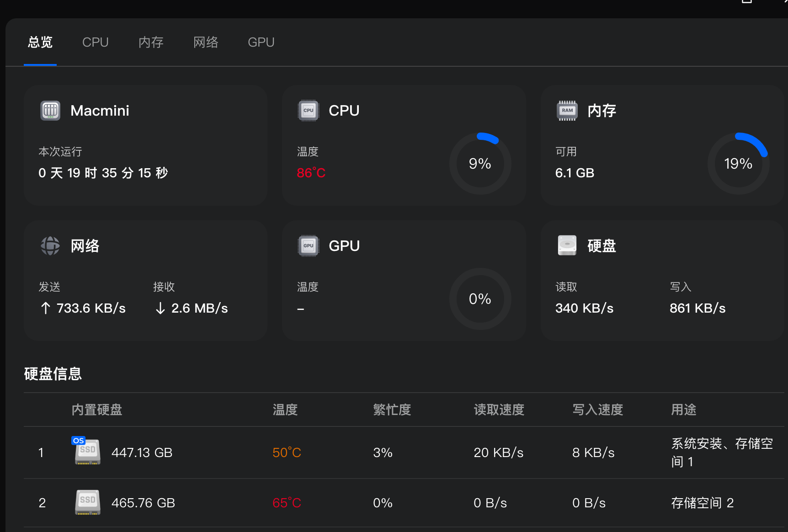This screenshot has height=532, width=788.
Task: Select the 总览 overview tab
Action: (x=40, y=43)
